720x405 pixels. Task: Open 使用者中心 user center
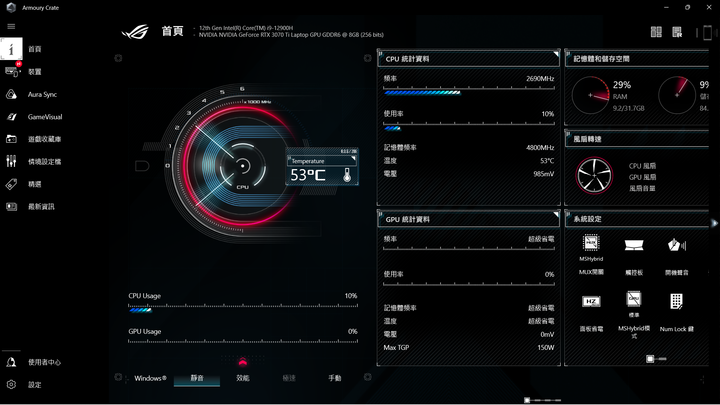44,362
